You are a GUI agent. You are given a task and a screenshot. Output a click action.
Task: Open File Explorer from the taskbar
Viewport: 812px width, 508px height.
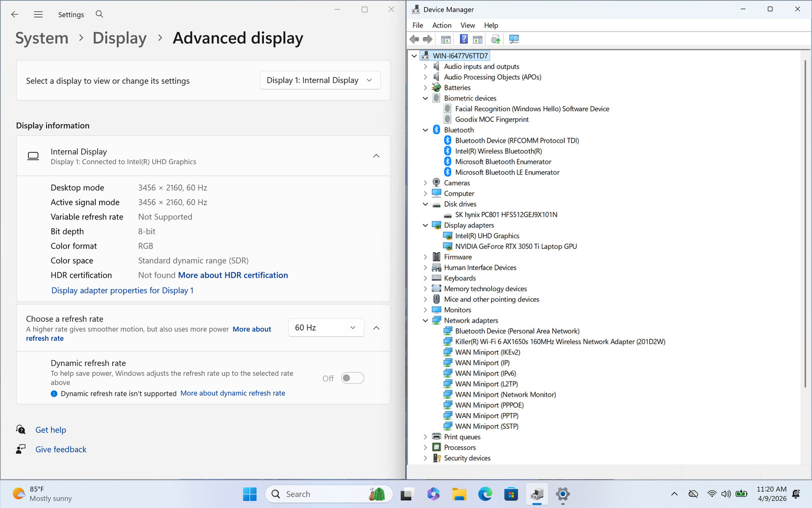pyautogui.click(x=459, y=494)
